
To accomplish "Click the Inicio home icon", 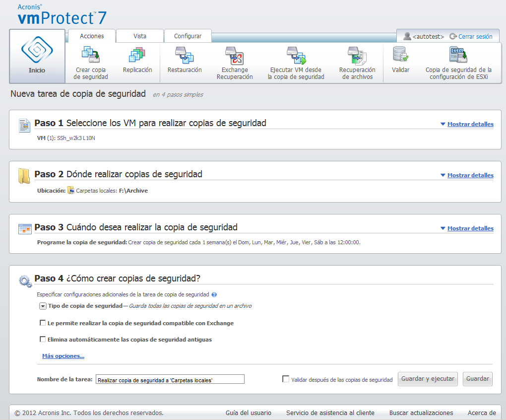I will (x=37, y=51).
